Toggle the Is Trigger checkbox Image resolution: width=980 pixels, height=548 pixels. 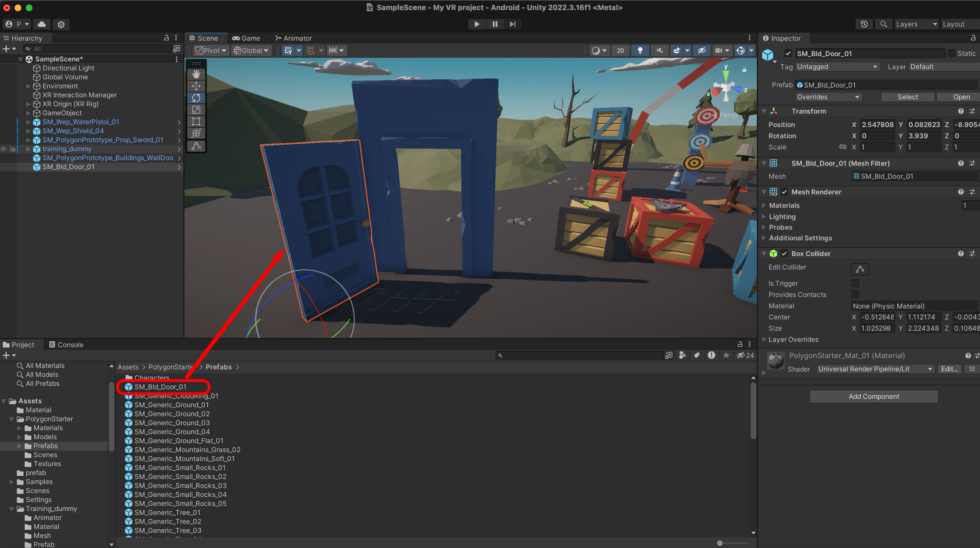pos(855,283)
